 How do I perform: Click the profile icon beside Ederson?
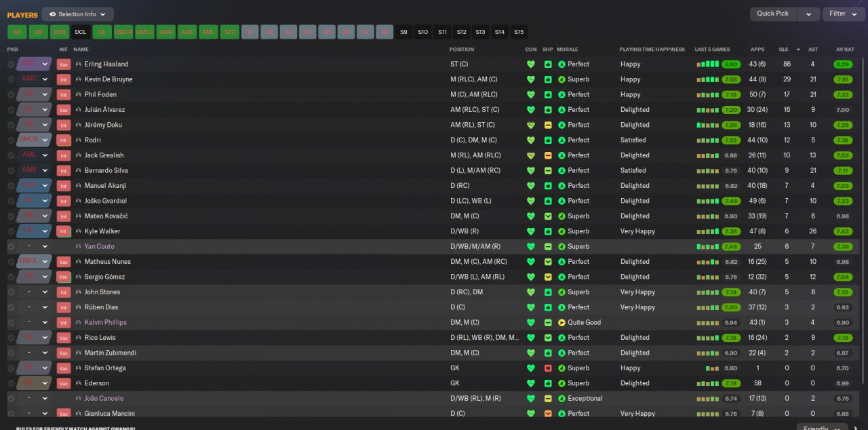click(x=79, y=383)
